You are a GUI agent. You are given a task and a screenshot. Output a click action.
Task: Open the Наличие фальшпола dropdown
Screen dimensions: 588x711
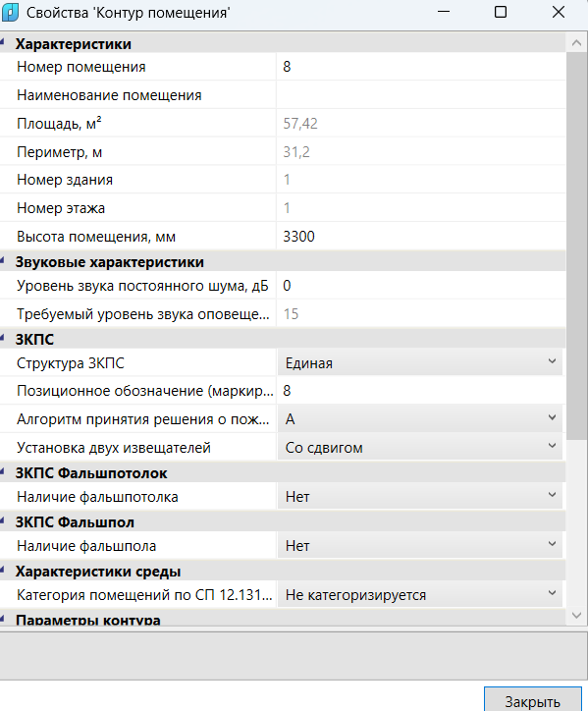420,545
